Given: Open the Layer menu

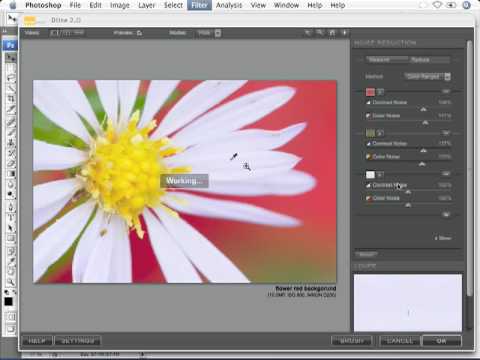Looking at the screenshot, I should tap(147, 5).
